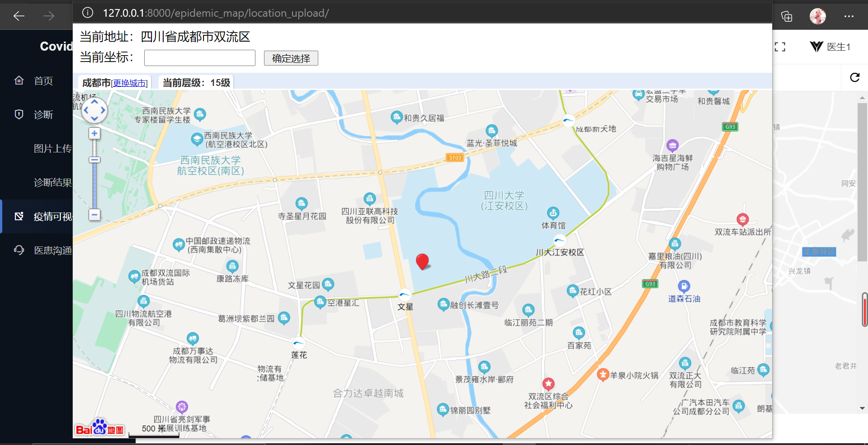Click the 羊泉小院火锅 restaurant icon

coord(603,374)
